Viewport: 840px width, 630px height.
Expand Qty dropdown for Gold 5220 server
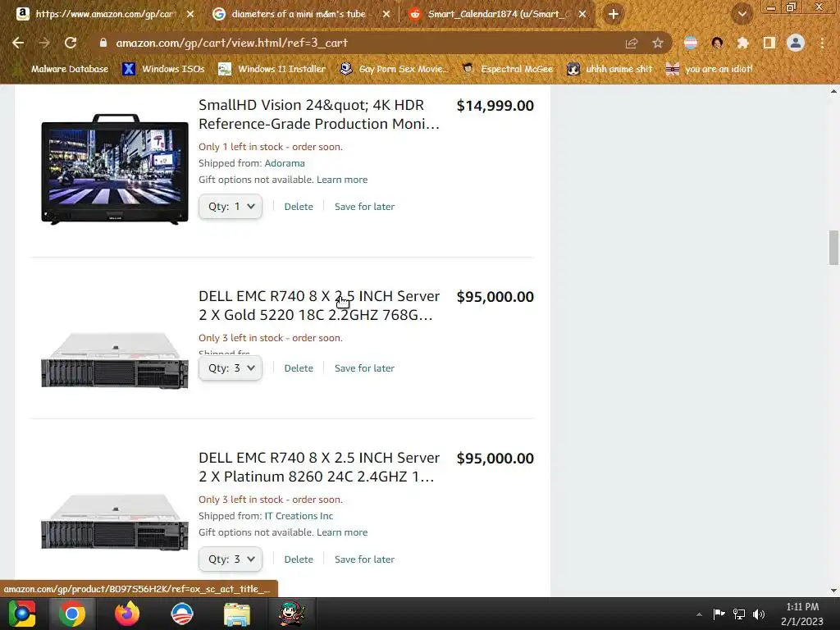[231, 368]
